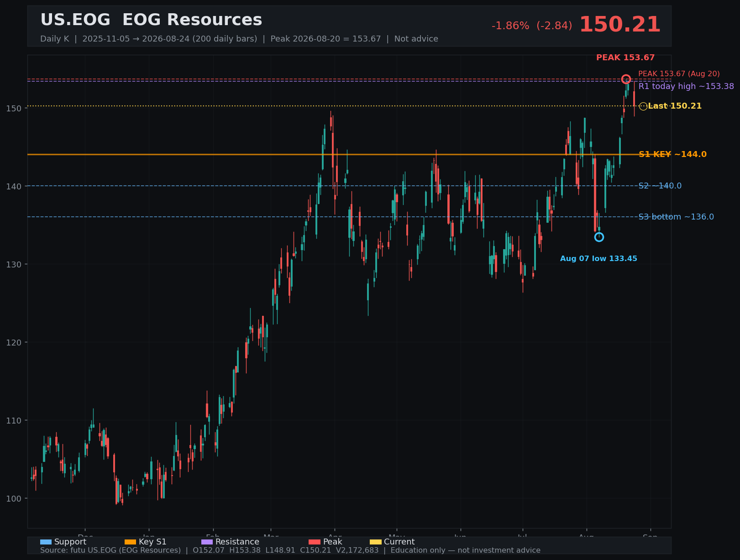Click the 120 y-axis tick label
This screenshot has width=740, height=560.
14,342
